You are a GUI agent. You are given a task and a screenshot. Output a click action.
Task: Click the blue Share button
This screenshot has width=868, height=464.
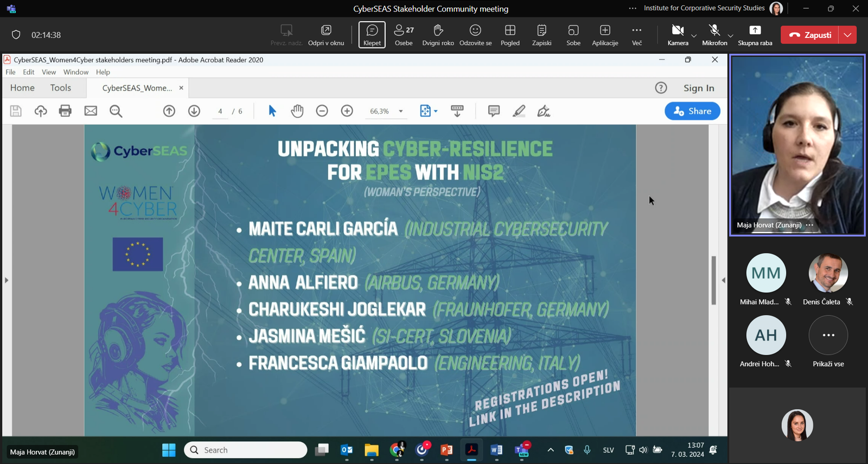pyautogui.click(x=692, y=111)
